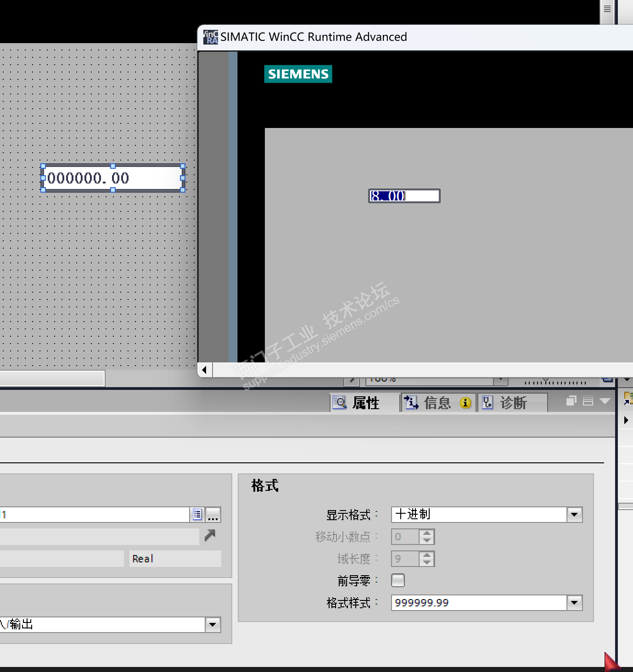Click the menu lines icon at the top right
This screenshot has width=633, height=672.
[607, 9]
